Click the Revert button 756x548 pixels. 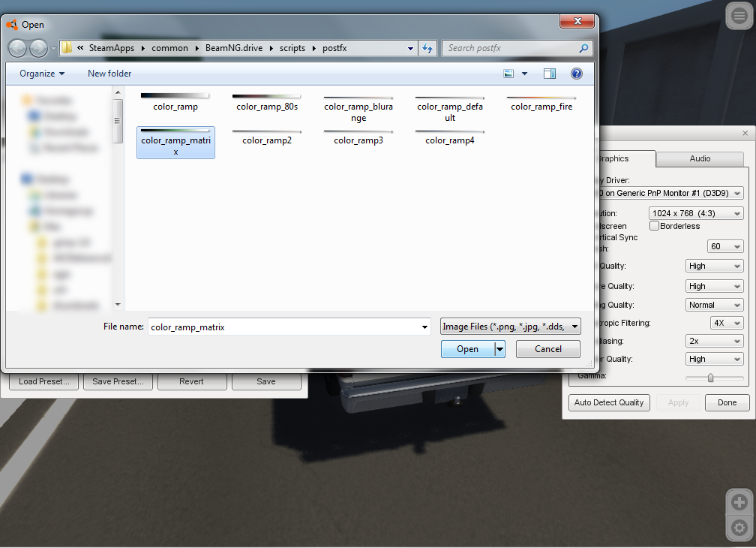(x=191, y=381)
